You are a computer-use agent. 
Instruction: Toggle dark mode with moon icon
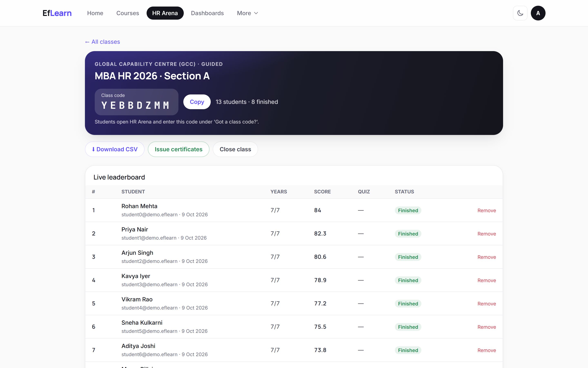pyautogui.click(x=520, y=13)
